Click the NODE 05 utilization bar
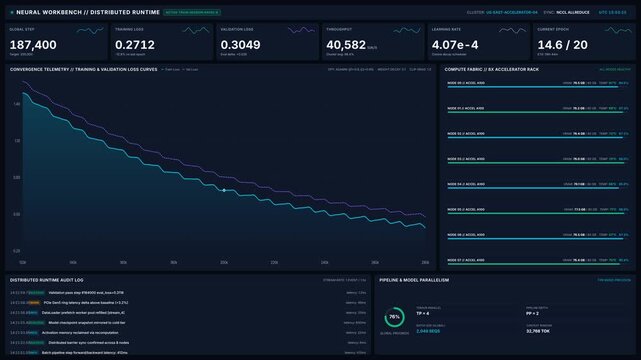This screenshot has height=360, width=641. (538, 213)
